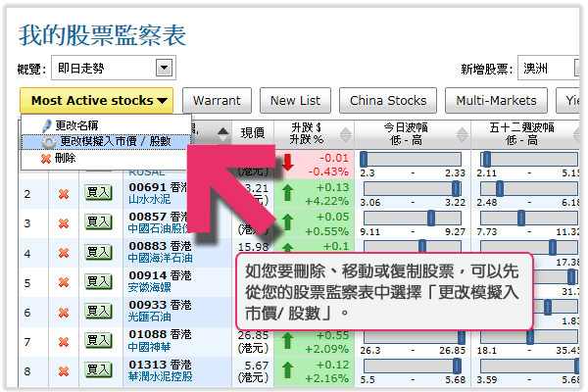Click today's range slider for 5.5 - 5.68

coord(413,367)
